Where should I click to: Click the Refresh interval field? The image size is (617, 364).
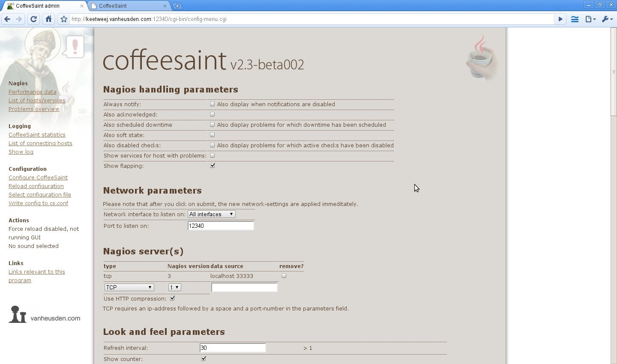(233, 348)
